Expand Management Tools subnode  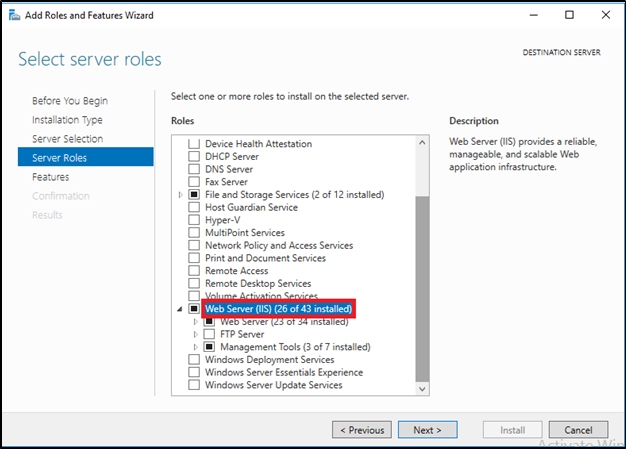tap(196, 347)
